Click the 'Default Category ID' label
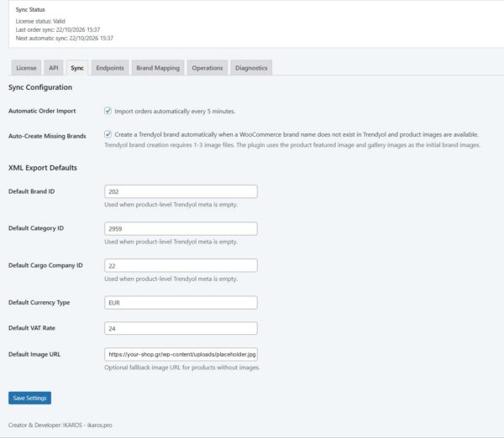504x438 pixels. (x=36, y=228)
